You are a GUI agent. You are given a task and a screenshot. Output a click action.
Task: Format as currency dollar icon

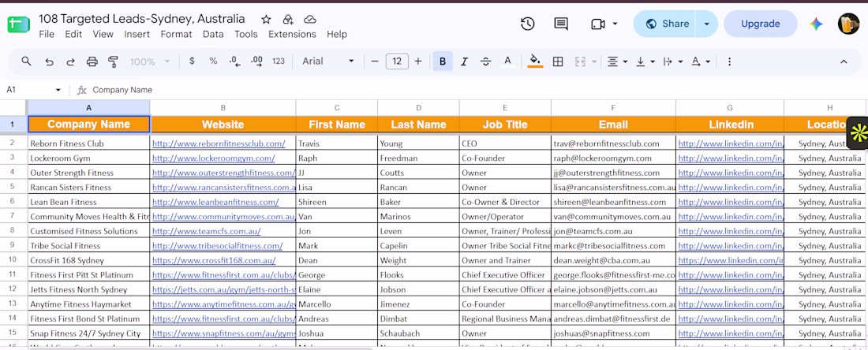pyautogui.click(x=192, y=61)
